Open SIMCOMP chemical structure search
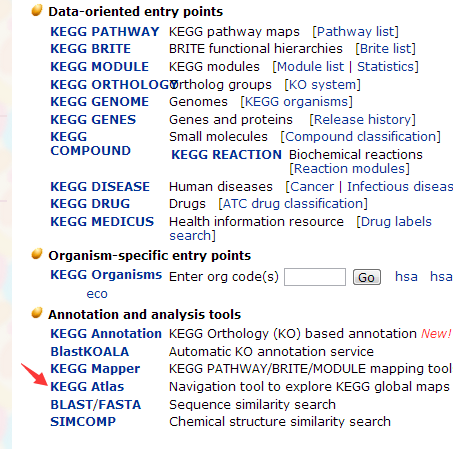The height and width of the screenshot is (449, 453). pos(83,422)
